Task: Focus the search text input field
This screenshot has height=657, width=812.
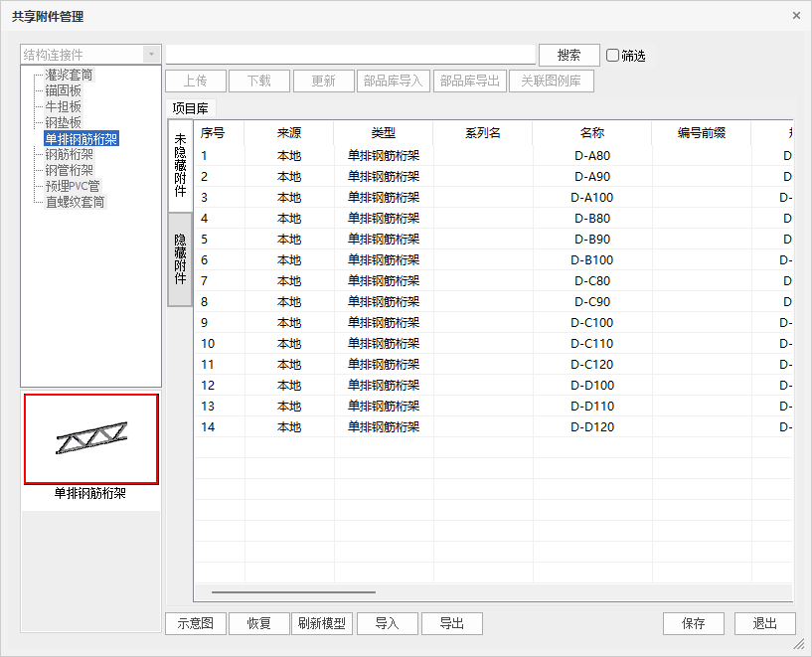Action: click(350, 55)
